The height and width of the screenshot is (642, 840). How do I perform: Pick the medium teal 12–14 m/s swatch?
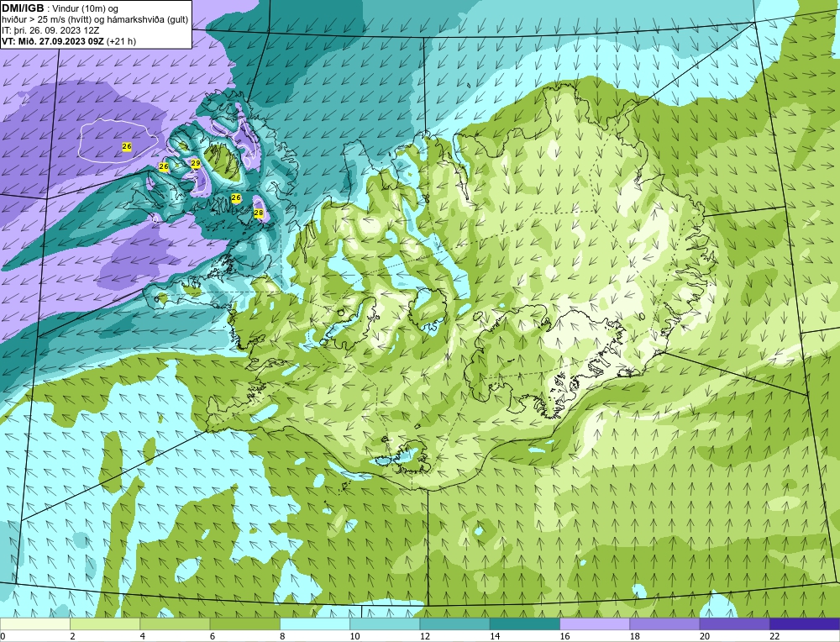tap(454, 624)
